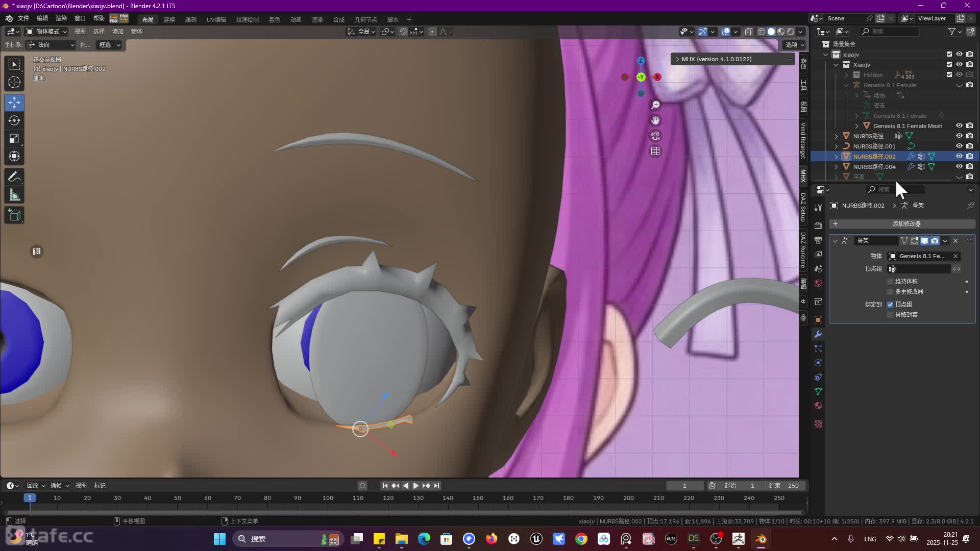Select the Scale tool in toolbar

14,139
